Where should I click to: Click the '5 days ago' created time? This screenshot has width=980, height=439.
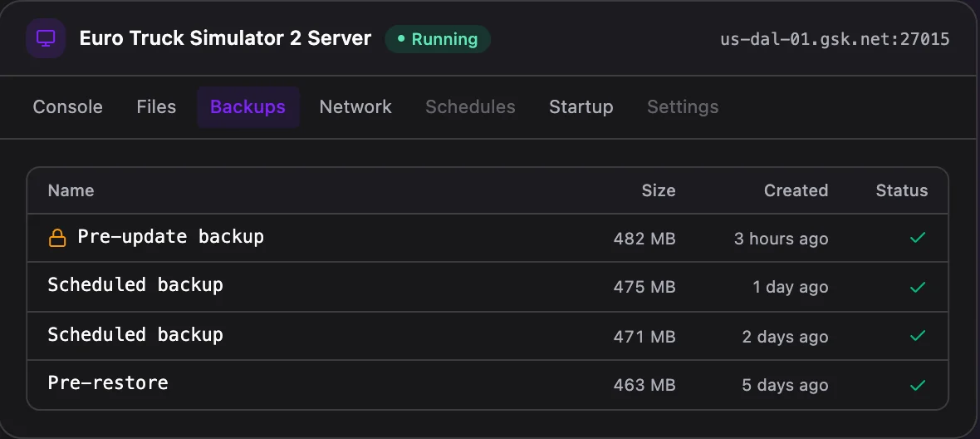pos(786,385)
